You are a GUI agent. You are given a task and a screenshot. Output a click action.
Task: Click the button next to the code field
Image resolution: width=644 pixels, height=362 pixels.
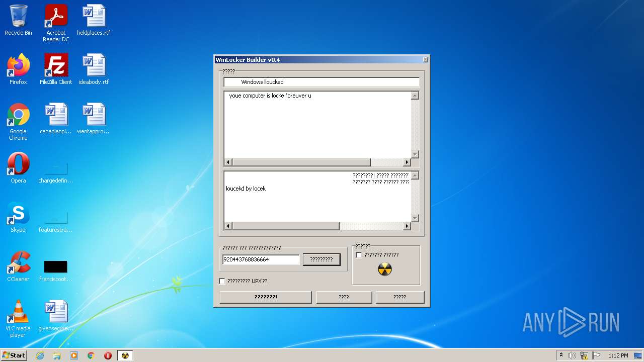(x=321, y=259)
